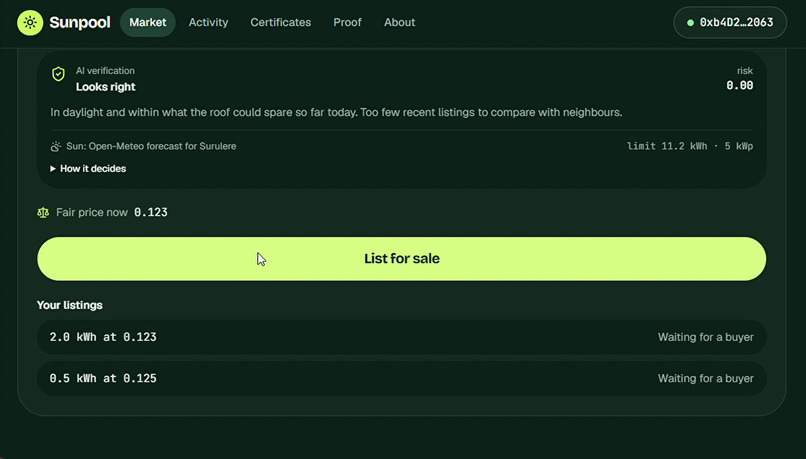Image resolution: width=806 pixels, height=459 pixels.
Task: Click the green wallet connection status dot
Action: pyautogui.click(x=690, y=23)
